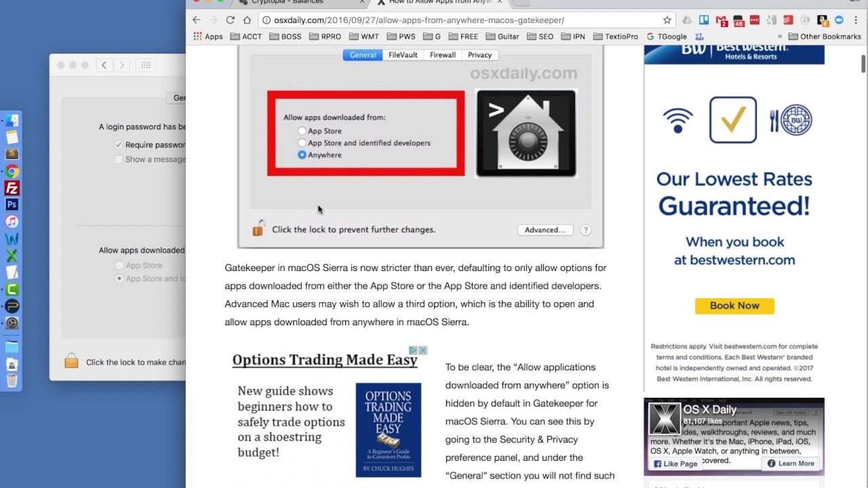Launch Microsoft Word from the Dock

click(x=12, y=239)
